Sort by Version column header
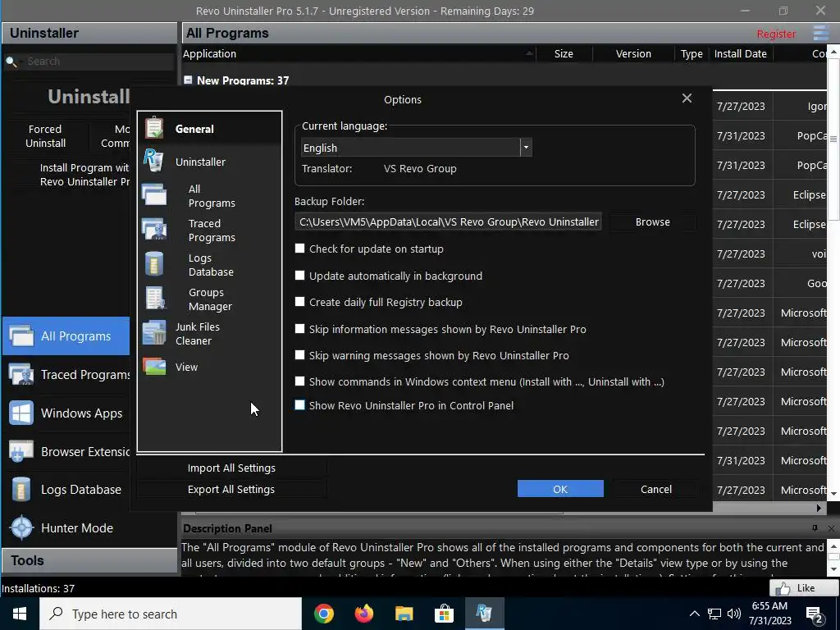Image resolution: width=840 pixels, height=630 pixels. click(x=633, y=53)
